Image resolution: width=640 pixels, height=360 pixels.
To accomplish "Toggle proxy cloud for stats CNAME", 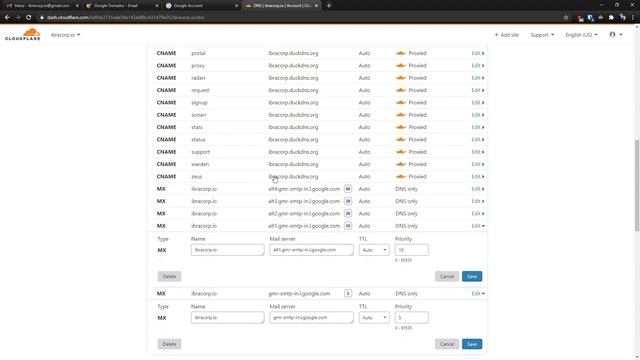I will (x=401, y=127).
